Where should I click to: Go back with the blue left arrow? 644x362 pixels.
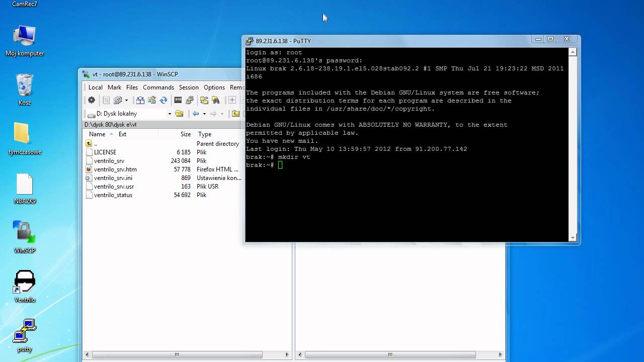coord(196,114)
